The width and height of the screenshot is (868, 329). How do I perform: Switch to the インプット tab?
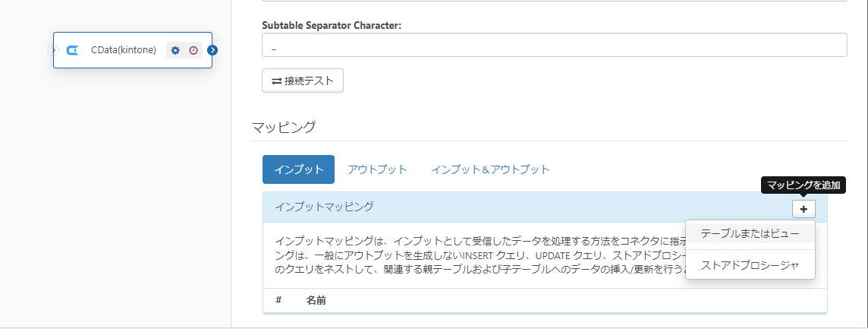[298, 169]
